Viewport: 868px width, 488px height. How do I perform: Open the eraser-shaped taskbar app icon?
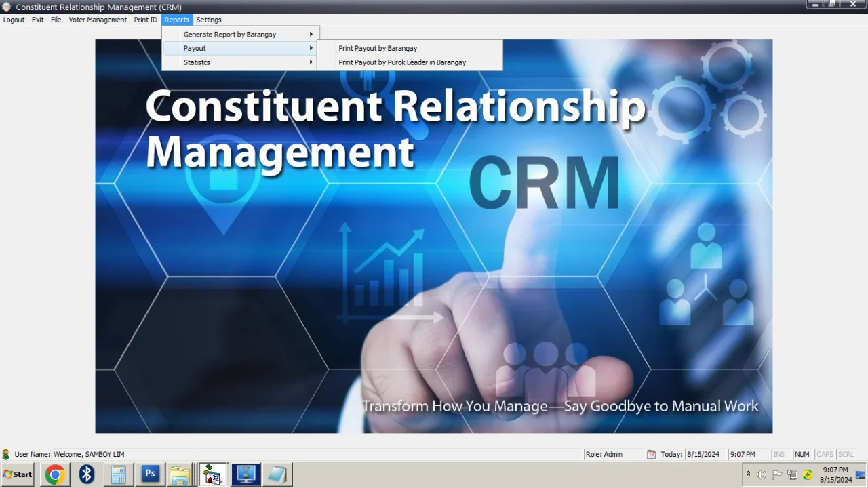coord(277,474)
